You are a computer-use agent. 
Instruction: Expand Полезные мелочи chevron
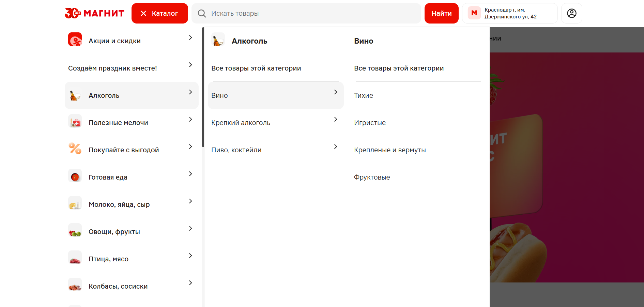pyautogui.click(x=190, y=119)
